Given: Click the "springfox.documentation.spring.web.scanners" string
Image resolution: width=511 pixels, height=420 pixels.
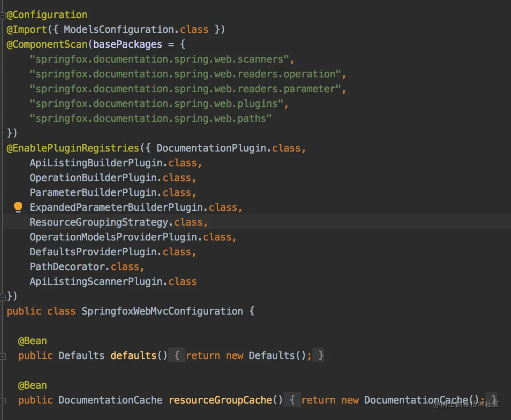Looking at the screenshot, I should (x=159, y=59).
